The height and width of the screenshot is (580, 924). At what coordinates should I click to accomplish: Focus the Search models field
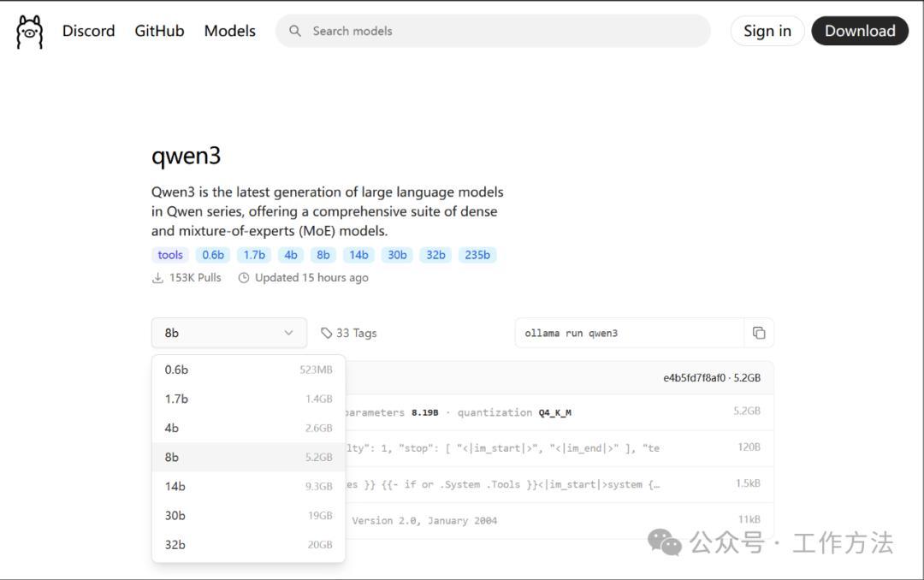(x=493, y=31)
